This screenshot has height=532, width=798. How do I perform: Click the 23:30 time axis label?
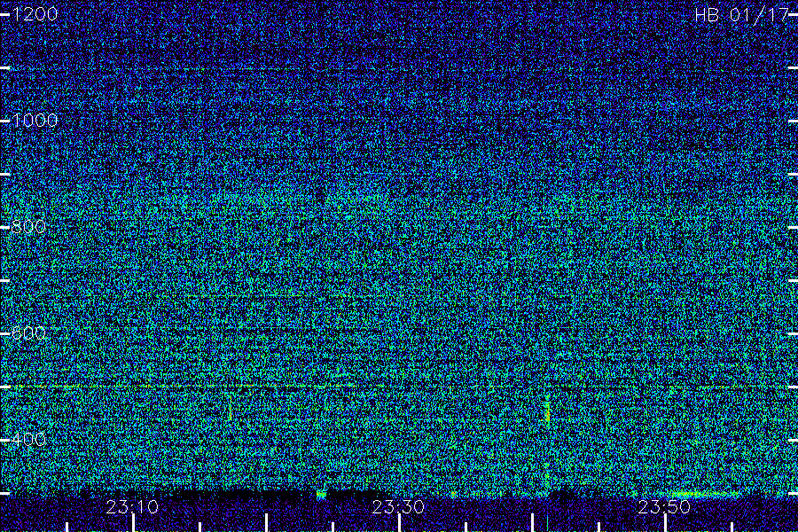pyautogui.click(x=398, y=507)
